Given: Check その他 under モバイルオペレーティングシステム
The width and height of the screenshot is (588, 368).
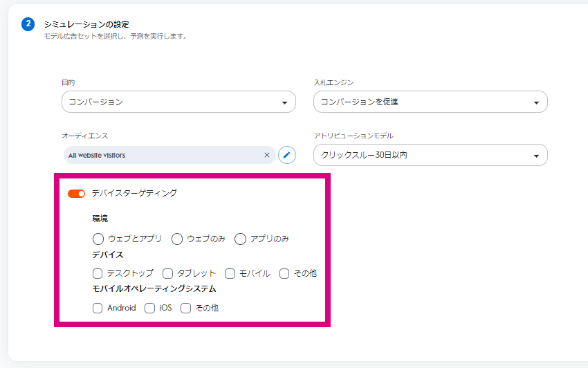Looking at the screenshot, I should point(185,308).
